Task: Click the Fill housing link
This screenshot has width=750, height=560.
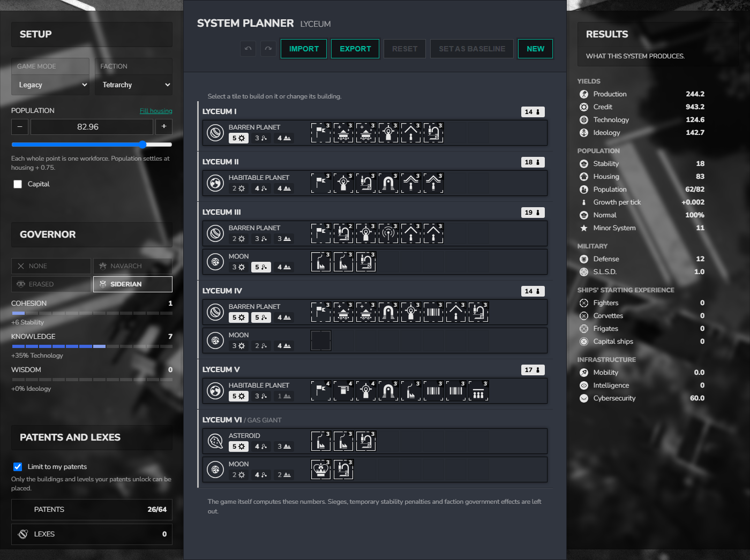Action: click(156, 111)
